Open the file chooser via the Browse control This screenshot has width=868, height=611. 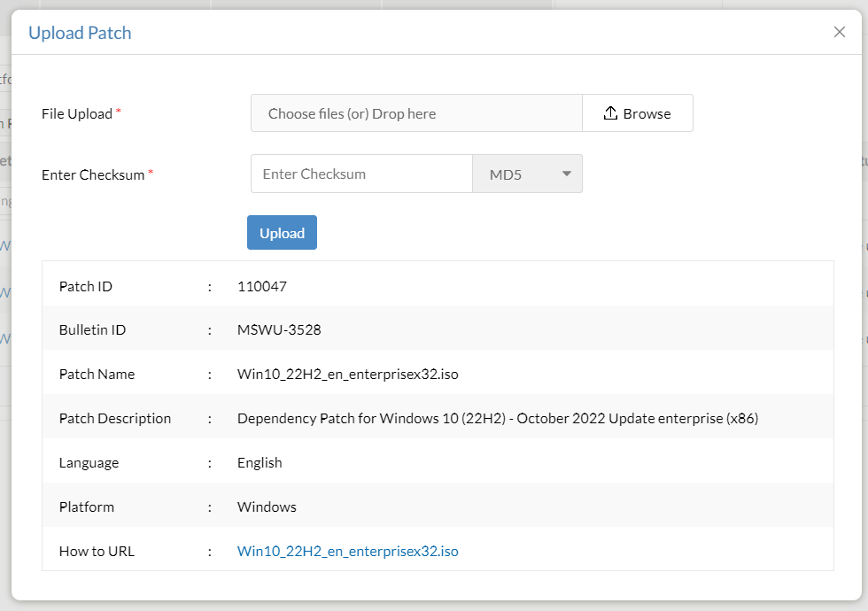point(637,112)
